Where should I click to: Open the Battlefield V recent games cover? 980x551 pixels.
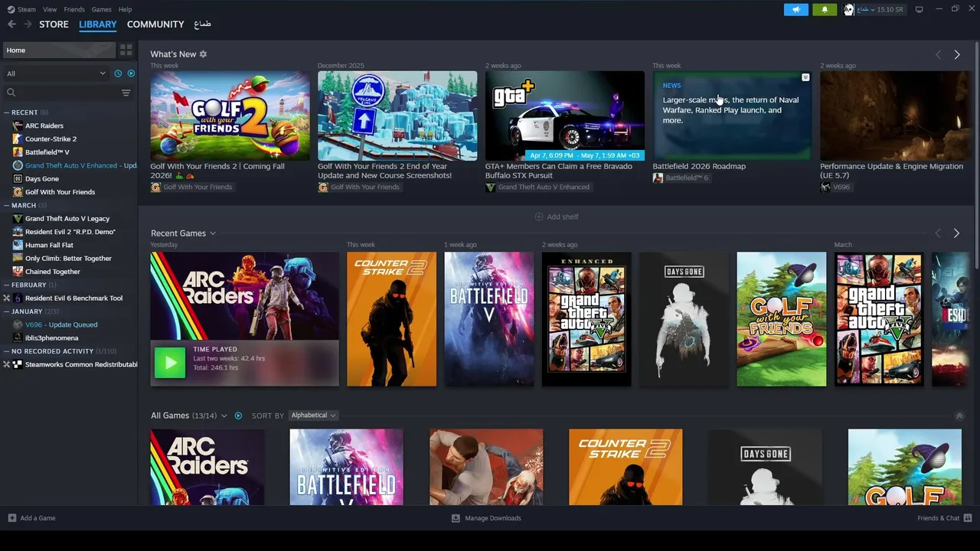click(489, 319)
